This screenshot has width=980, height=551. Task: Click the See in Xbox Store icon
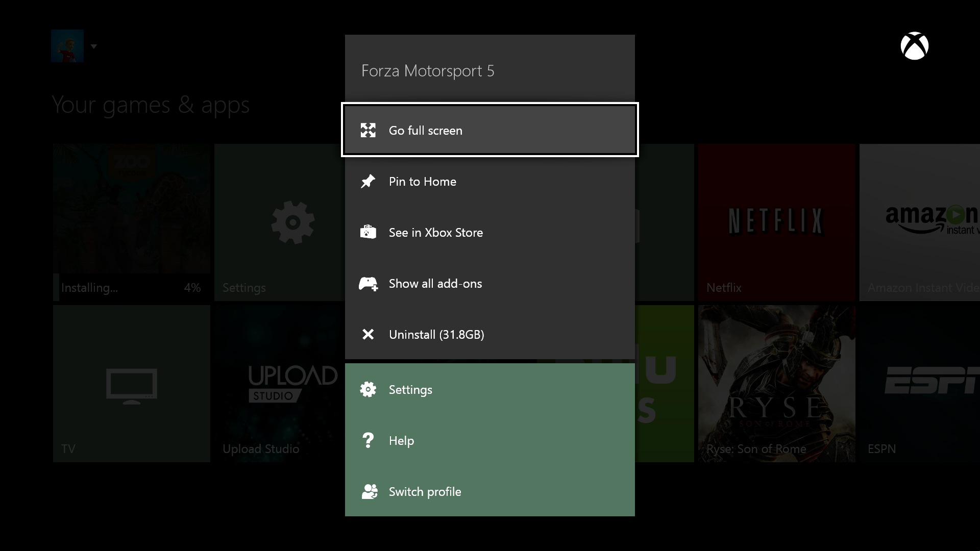click(x=368, y=233)
